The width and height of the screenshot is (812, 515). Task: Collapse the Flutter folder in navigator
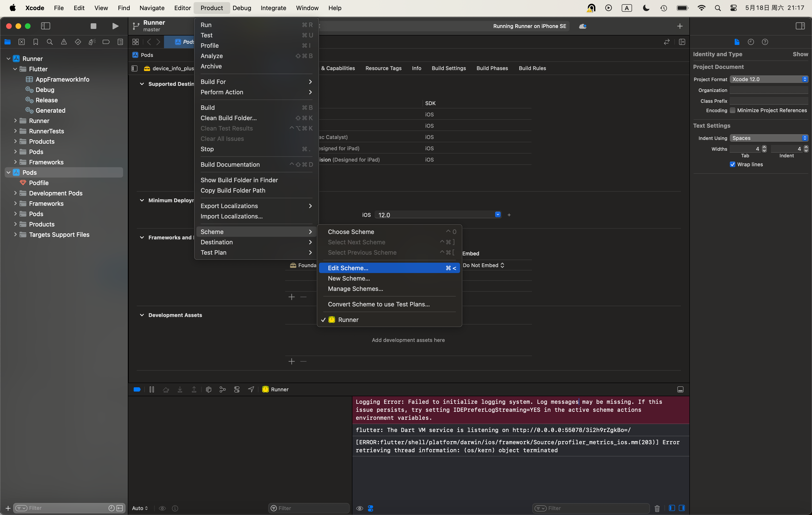click(15, 69)
